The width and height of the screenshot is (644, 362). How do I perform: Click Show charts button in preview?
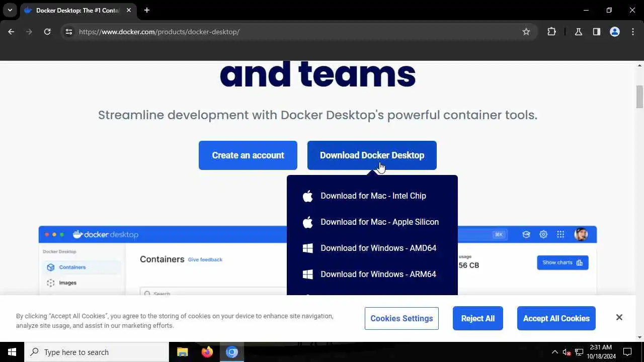pos(562,262)
